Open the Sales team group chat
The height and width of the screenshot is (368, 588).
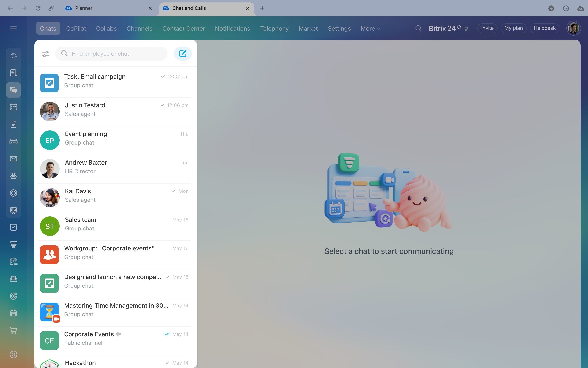coord(115,226)
